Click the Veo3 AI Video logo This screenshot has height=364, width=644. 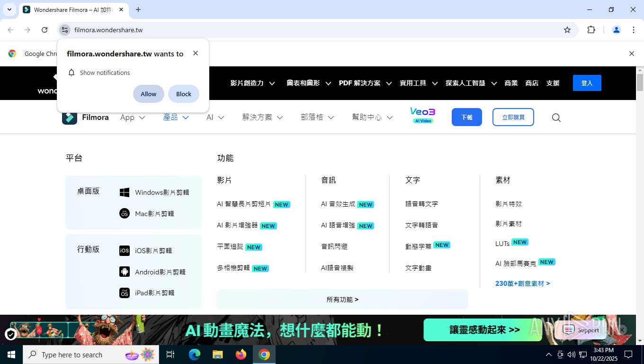tap(422, 115)
